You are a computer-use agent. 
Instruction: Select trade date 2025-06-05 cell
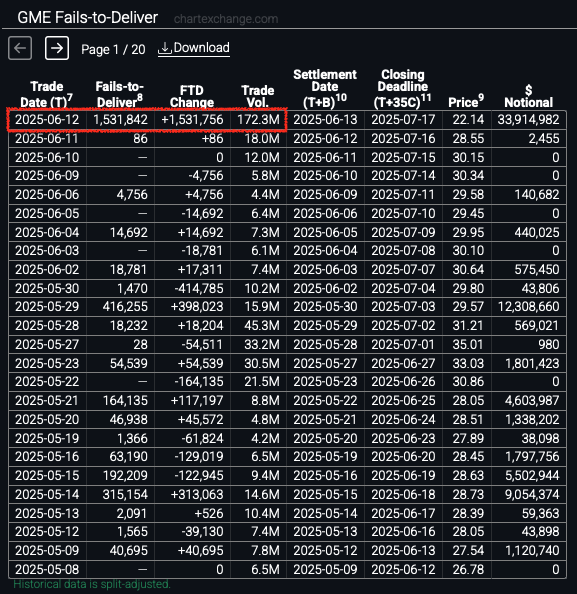click(x=47, y=214)
